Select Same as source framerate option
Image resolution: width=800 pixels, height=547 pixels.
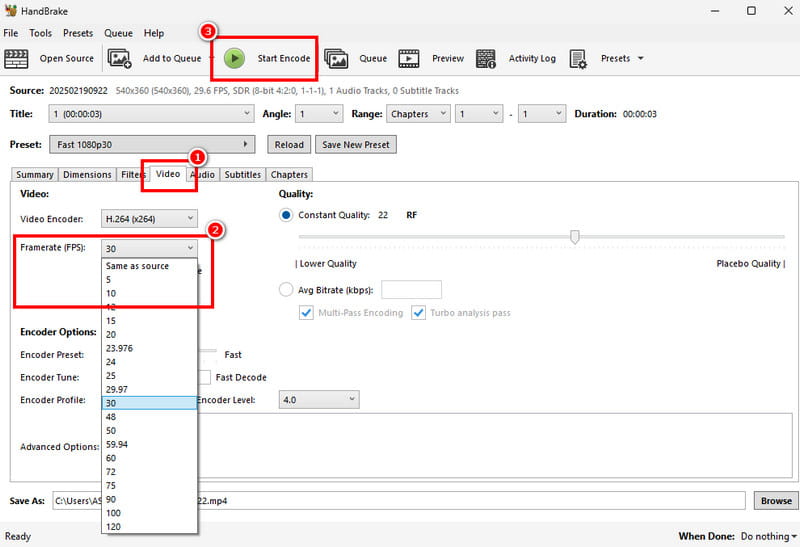point(149,266)
